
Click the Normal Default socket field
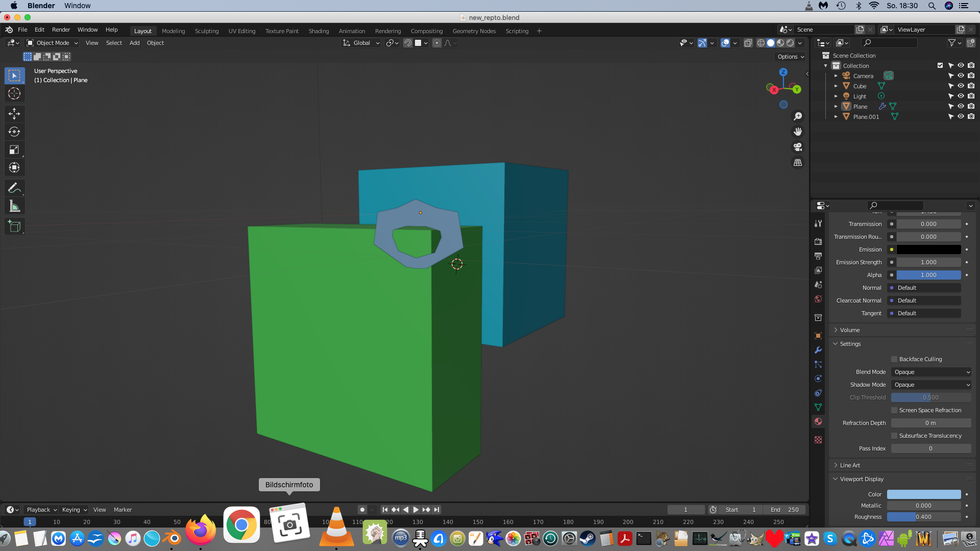(x=924, y=288)
